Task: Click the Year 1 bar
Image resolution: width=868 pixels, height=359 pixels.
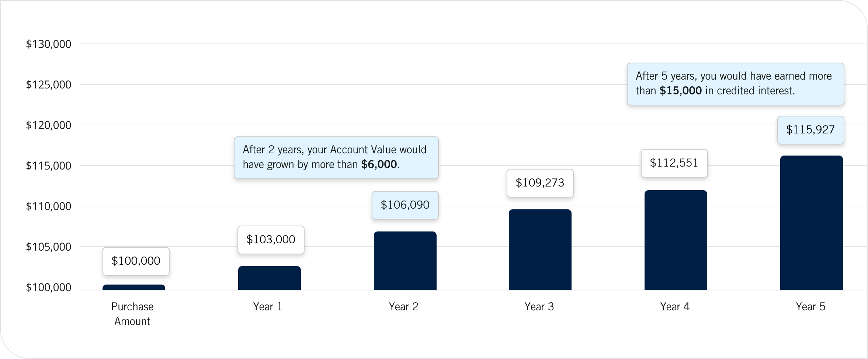Action: click(269, 278)
